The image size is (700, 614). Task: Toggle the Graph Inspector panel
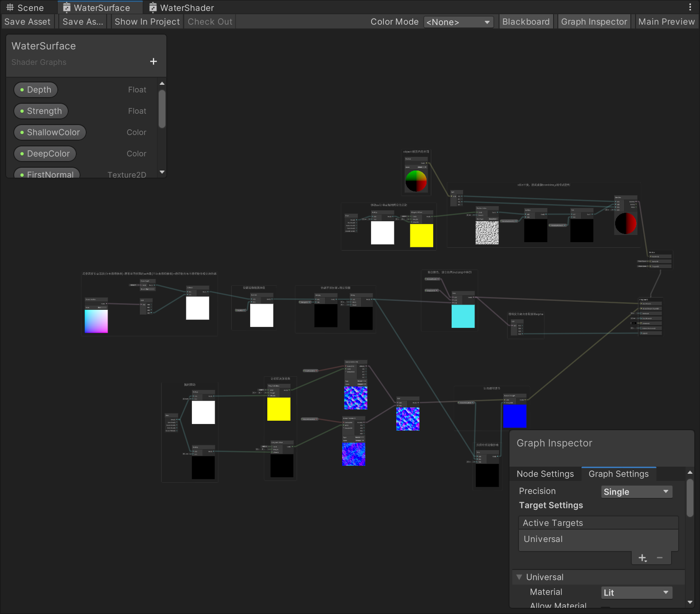(594, 22)
